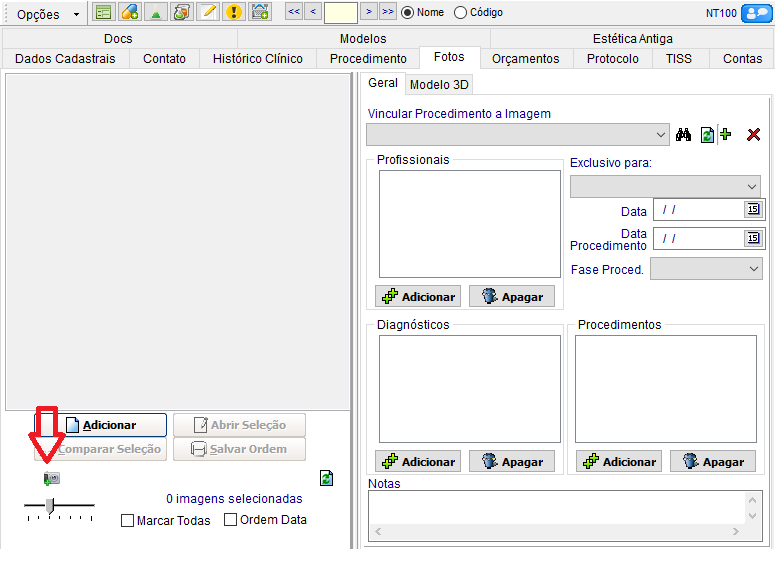Select the Código radio button
775x564 pixels.
tap(460, 13)
